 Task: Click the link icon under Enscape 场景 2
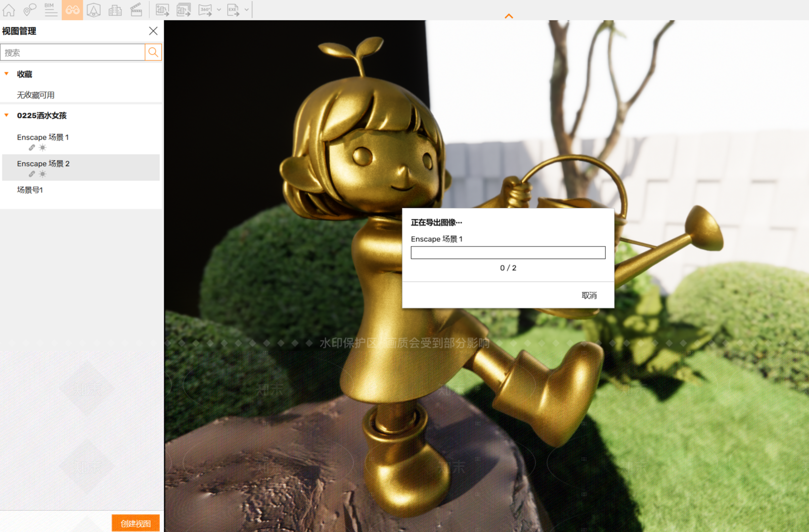[x=32, y=174]
